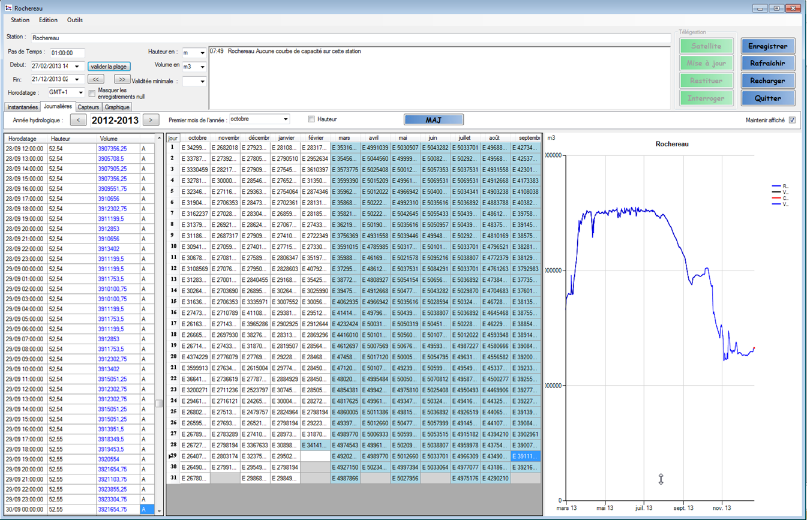Switch to the Graphique tab

(x=117, y=107)
